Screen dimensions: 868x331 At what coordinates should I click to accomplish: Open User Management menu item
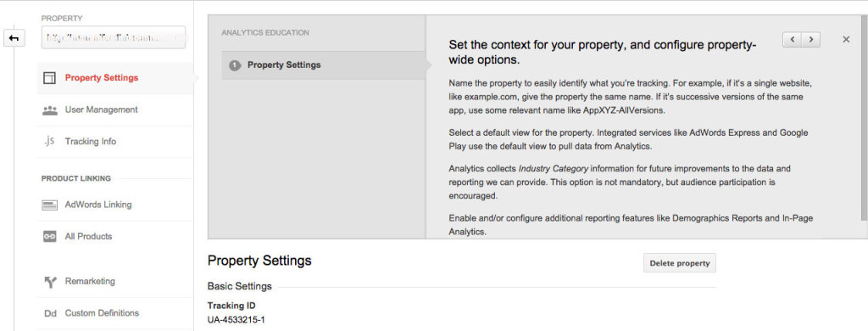102,109
